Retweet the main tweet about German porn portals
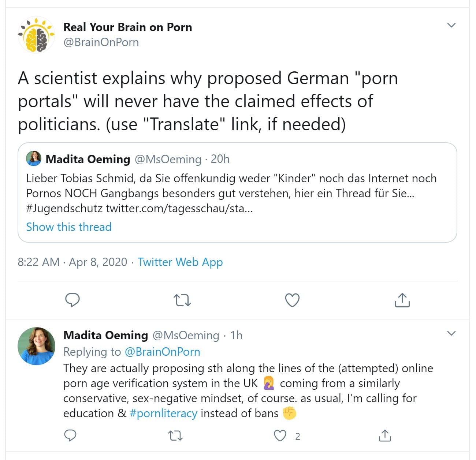476x460 pixels. pyautogui.click(x=182, y=300)
